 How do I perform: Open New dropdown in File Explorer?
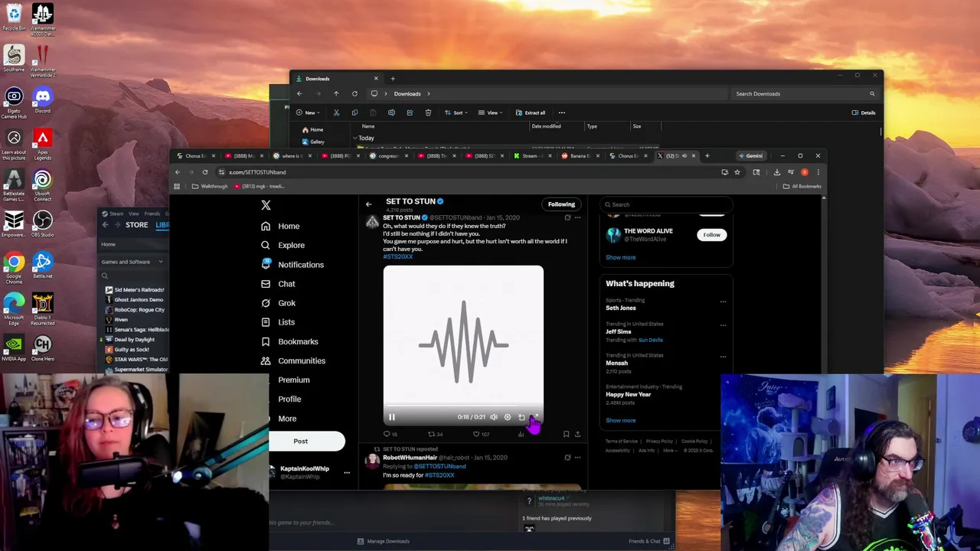click(309, 112)
